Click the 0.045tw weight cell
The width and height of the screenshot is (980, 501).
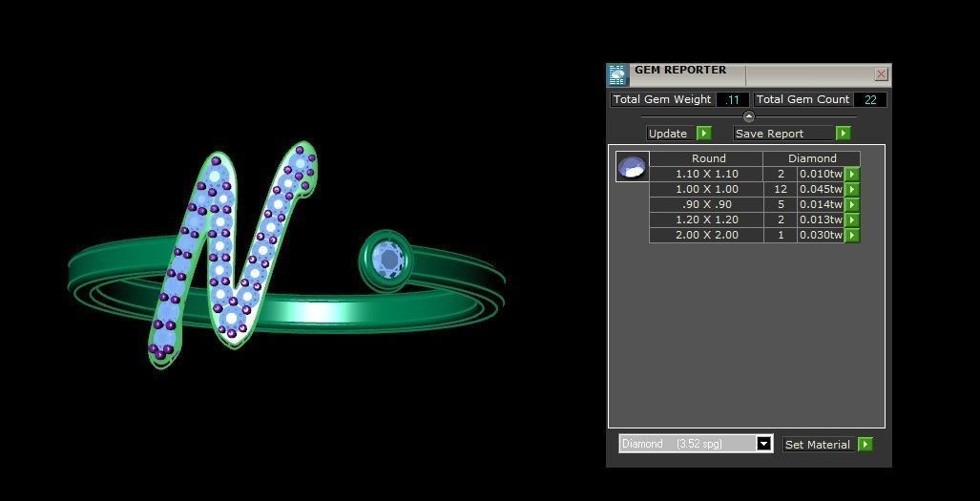[x=821, y=189]
